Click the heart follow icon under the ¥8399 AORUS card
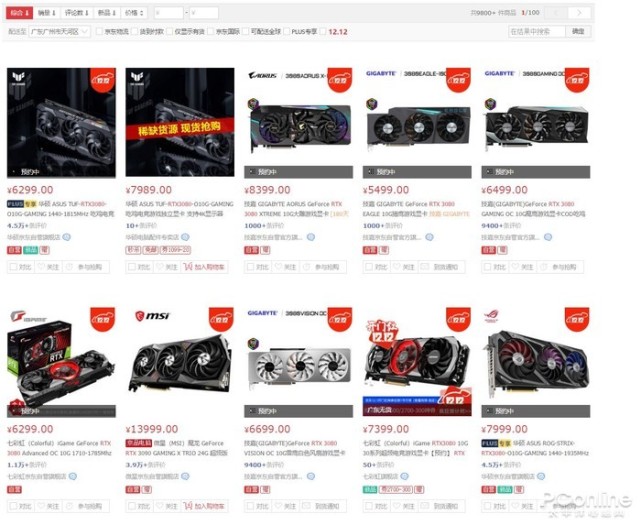Image resolution: width=641 pixels, height=525 pixels. pyautogui.click(x=279, y=267)
